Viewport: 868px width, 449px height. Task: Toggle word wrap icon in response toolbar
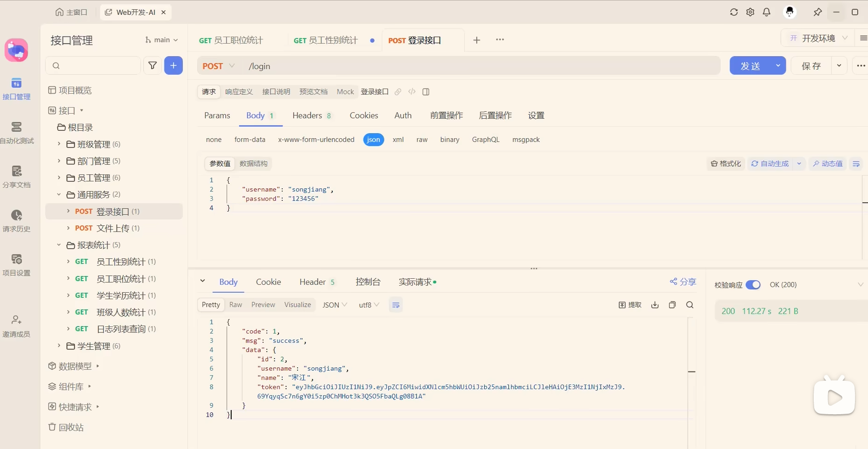coord(396,305)
